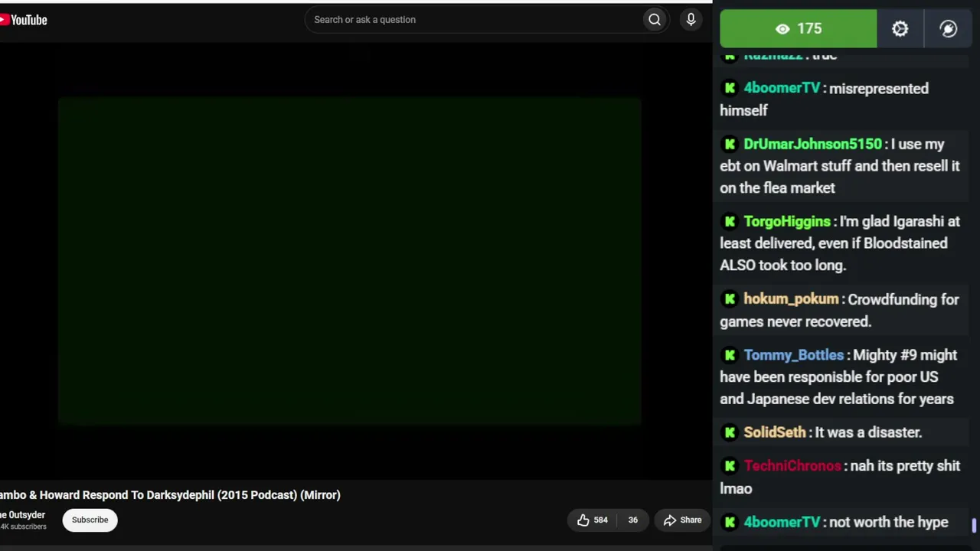Click DrUmarJohnson5150 username in chat
Viewport: 980px width, 551px height.
point(812,144)
